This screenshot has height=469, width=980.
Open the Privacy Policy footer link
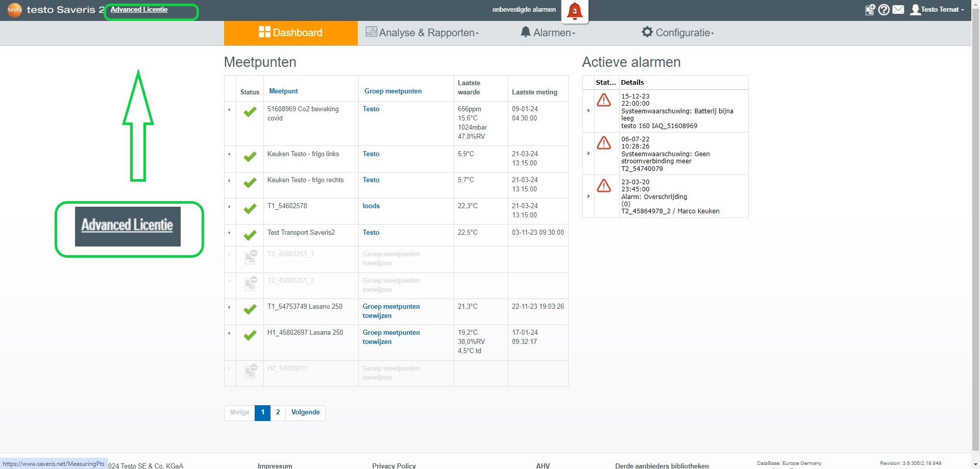point(394,465)
